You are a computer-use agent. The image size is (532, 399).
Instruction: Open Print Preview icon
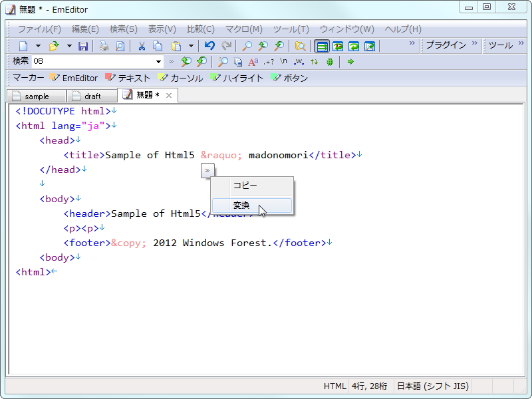(x=120, y=46)
